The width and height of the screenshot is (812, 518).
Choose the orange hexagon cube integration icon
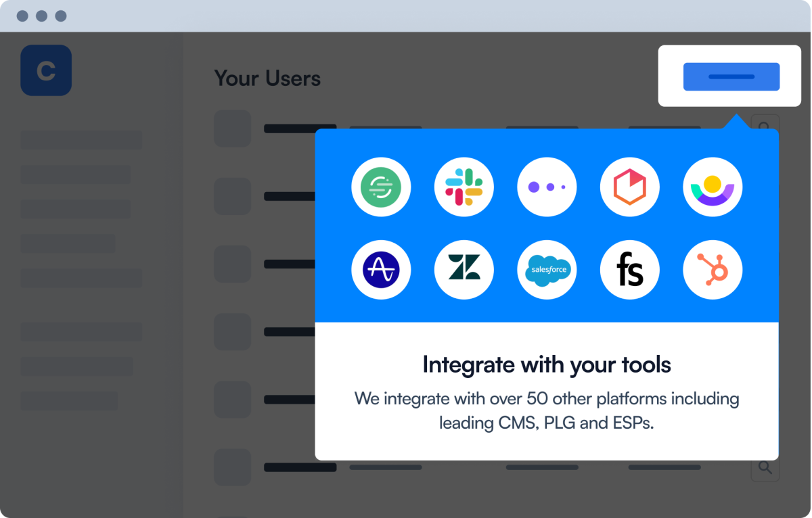coord(630,187)
